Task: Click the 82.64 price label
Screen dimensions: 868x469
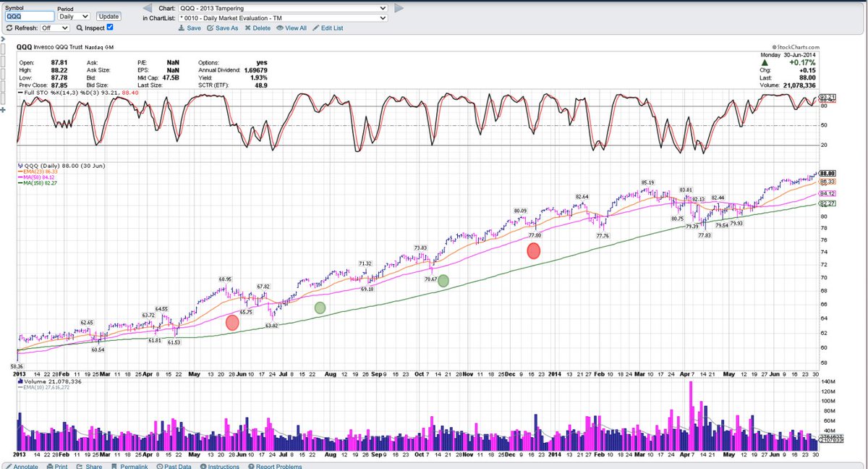Action: click(x=582, y=196)
